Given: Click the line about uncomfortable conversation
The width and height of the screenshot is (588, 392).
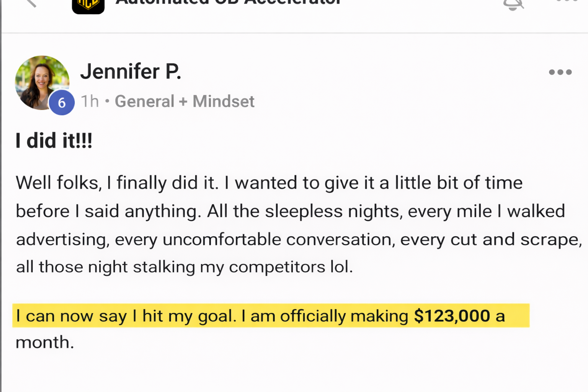Looking at the screenshot, I should click(299, 239).
